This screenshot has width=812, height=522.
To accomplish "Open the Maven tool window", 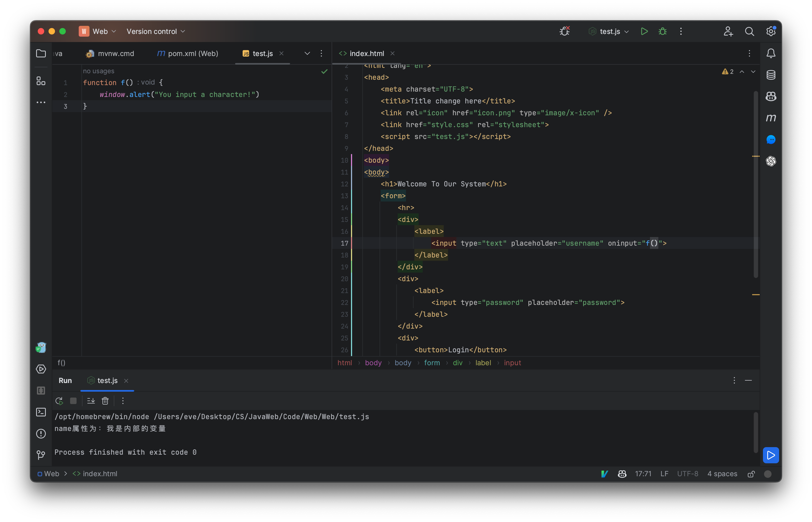I will coord(771,118).
